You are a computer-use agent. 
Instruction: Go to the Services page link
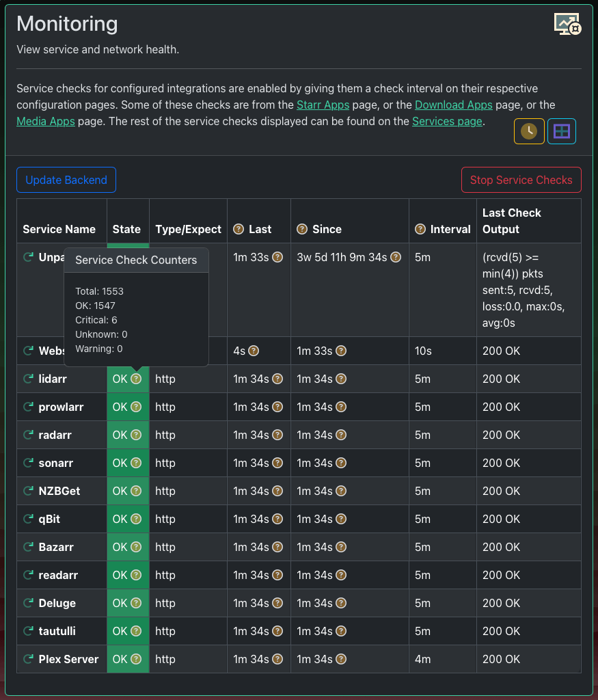tap(447, 122)
